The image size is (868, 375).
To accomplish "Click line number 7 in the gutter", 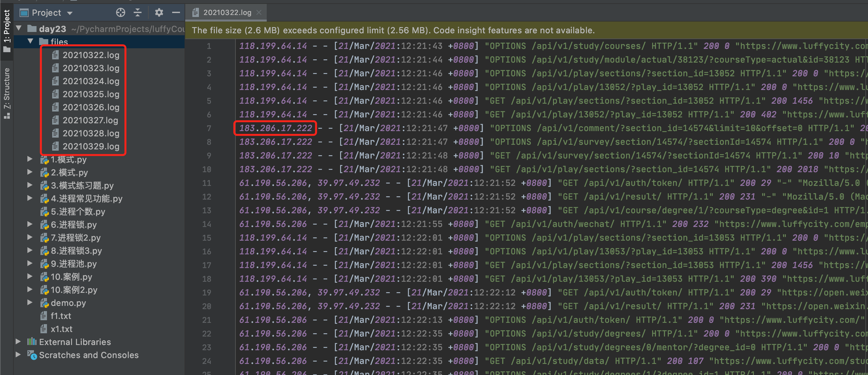I will coord(209,128).
